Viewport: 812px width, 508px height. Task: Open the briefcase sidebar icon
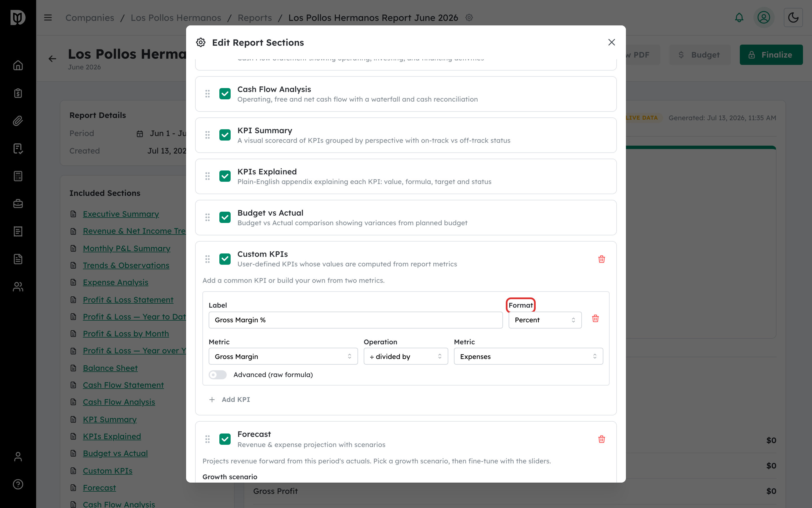[x=18, y=203]
